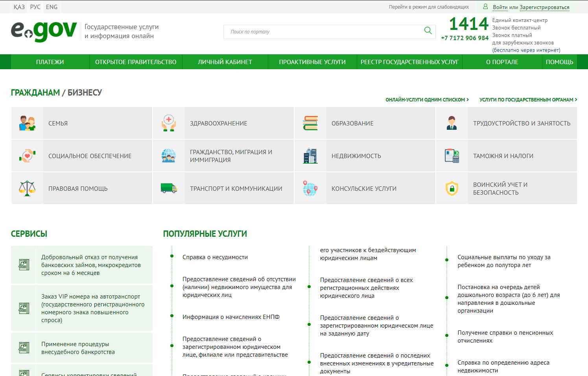Switch language to КАЗ
The height and width of the screenshot is (376, 588).
[19, 7]
